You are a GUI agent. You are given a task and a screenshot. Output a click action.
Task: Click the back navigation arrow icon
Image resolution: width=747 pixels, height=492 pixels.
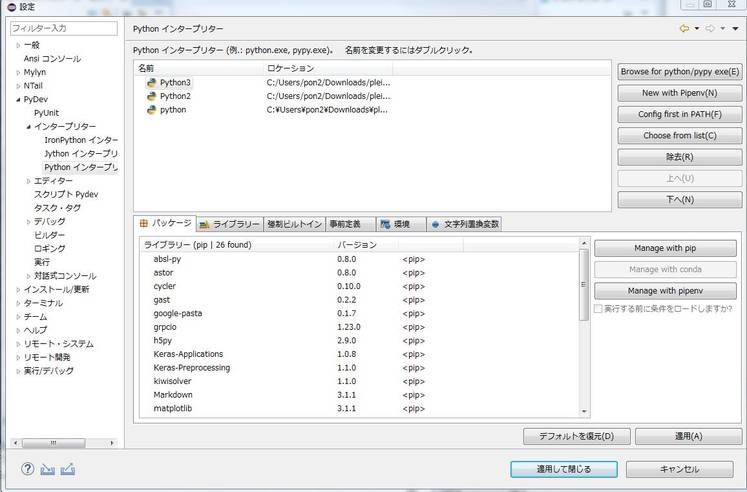pos(684,29)
